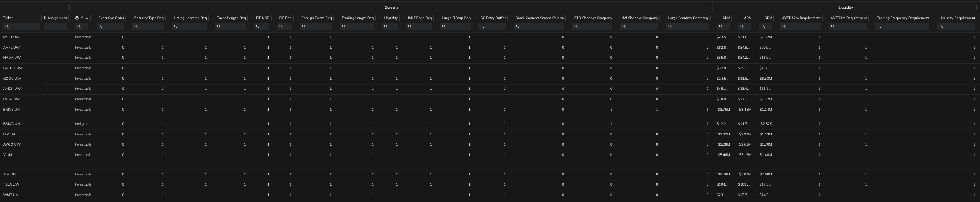Focus the AVTR12m Requirement filter field
Viewport: 980px width, 202px height.
click(800, 27)
